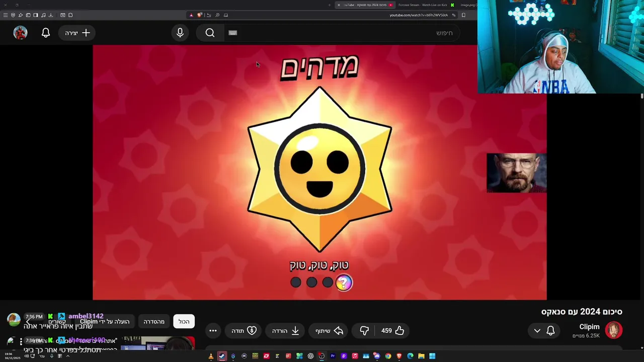This screenshot has width=644, height=362.
Task: Open the Brave Shields lion icon
Action: coord(200,15)
